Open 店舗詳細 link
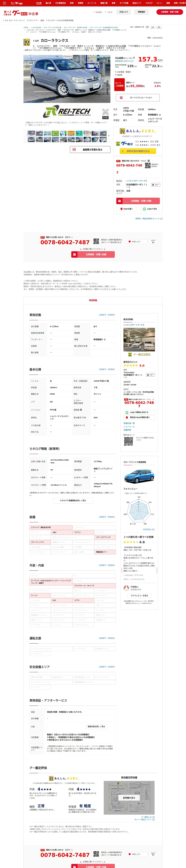Screen dimensions: 186x868 tap(127, 430)
